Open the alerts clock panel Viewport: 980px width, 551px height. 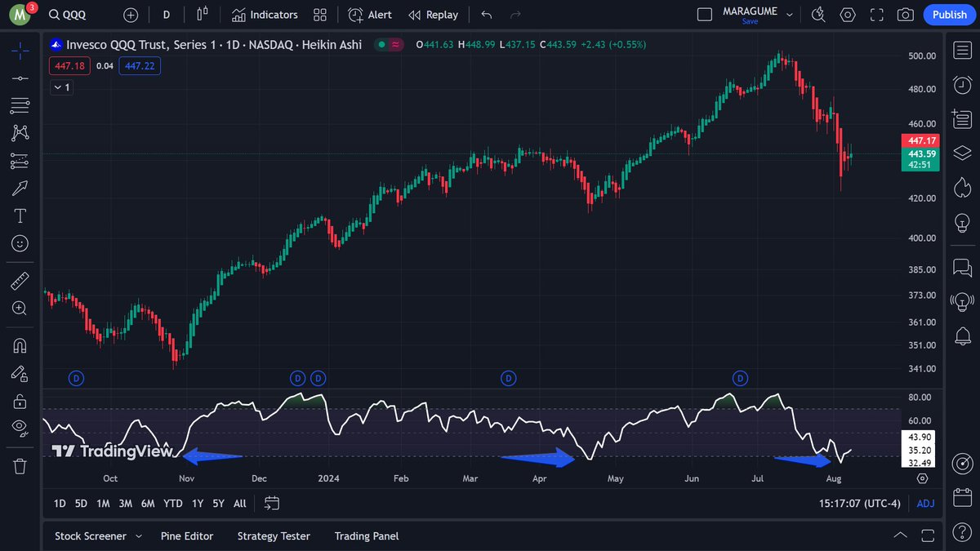tap(962, 85)
